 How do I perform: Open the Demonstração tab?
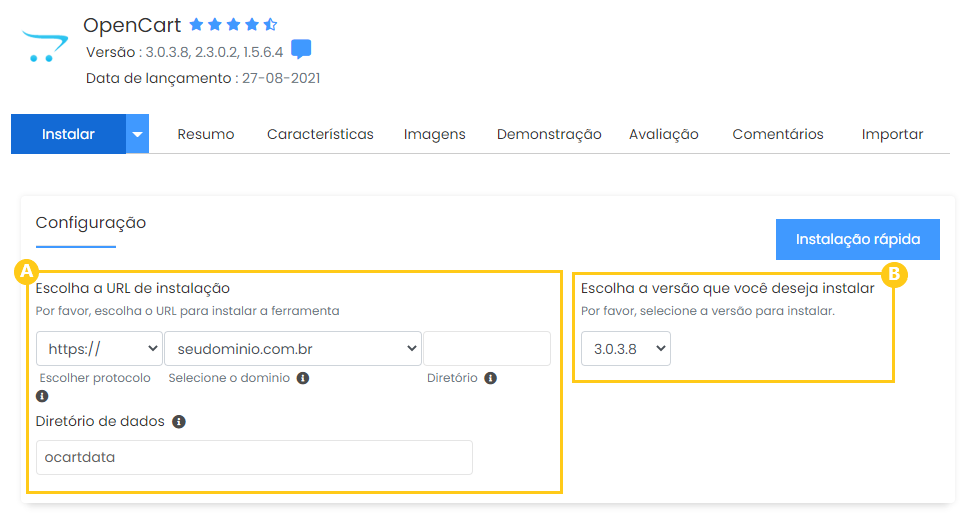[549, 135]
